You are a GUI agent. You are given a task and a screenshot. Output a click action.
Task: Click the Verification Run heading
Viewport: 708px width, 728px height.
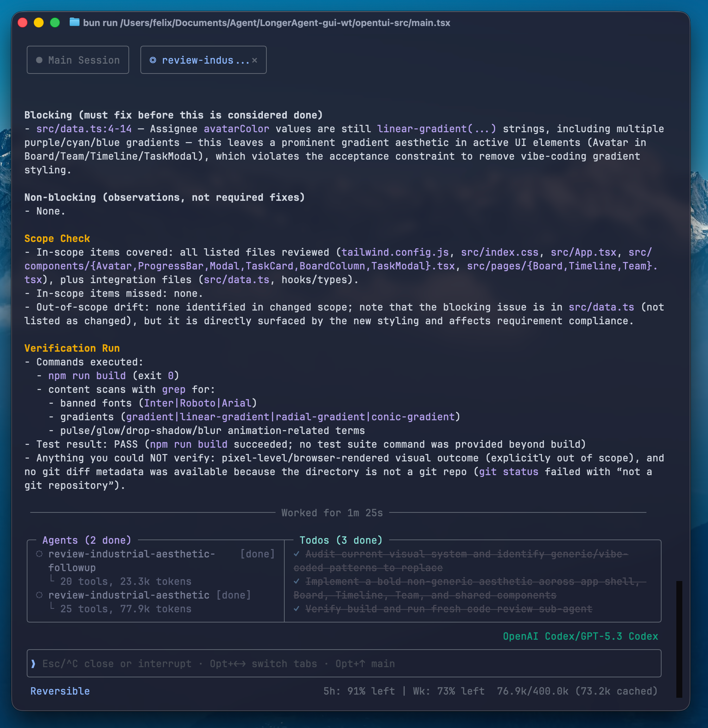[72, 348]
